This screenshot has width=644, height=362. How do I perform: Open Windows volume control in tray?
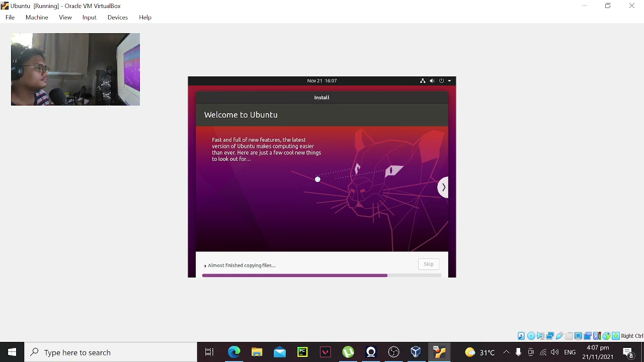tap(554, 352)
